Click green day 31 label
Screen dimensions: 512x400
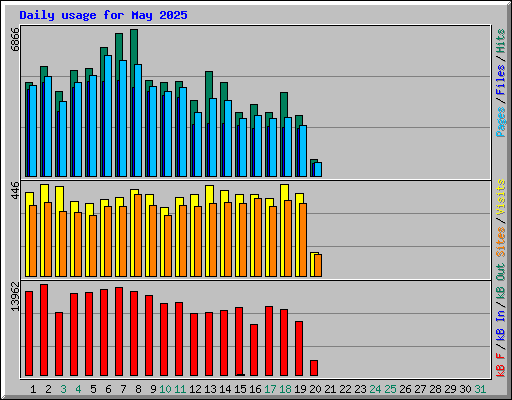[480, 389]
